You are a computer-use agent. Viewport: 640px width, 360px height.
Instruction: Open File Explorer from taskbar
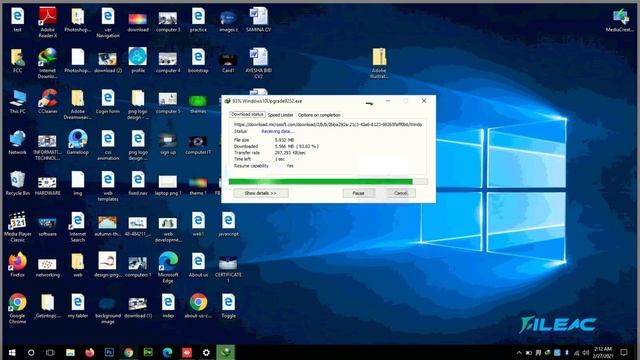[70, 352]
